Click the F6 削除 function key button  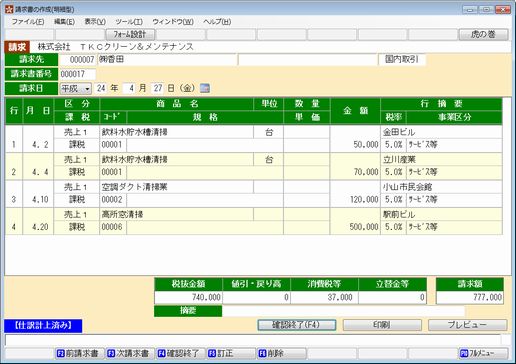pos(281,353)
